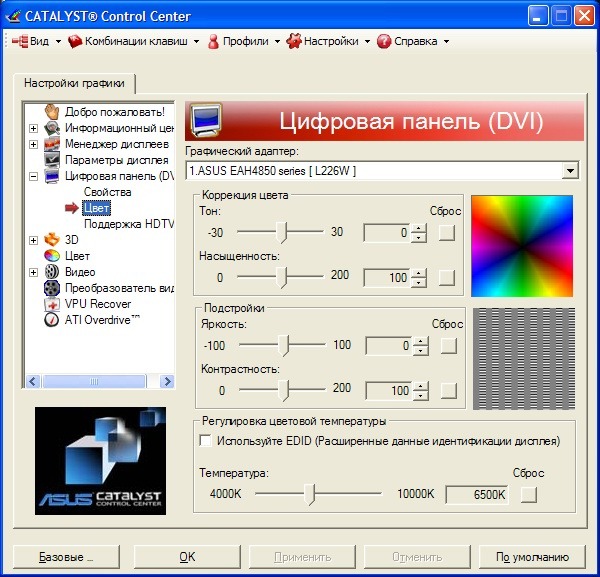Click the Видео film reel icon

tap(52, 272)
